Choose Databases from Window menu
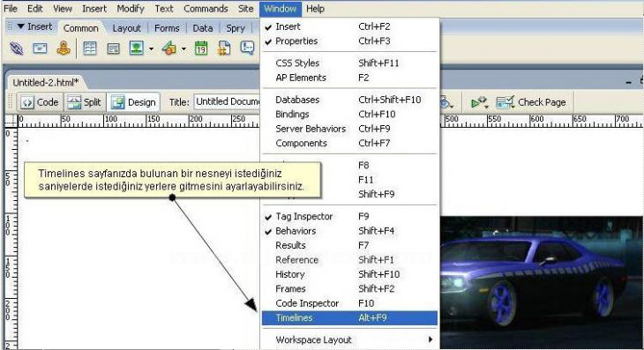The image size is (644, 350). click(349, 100)
